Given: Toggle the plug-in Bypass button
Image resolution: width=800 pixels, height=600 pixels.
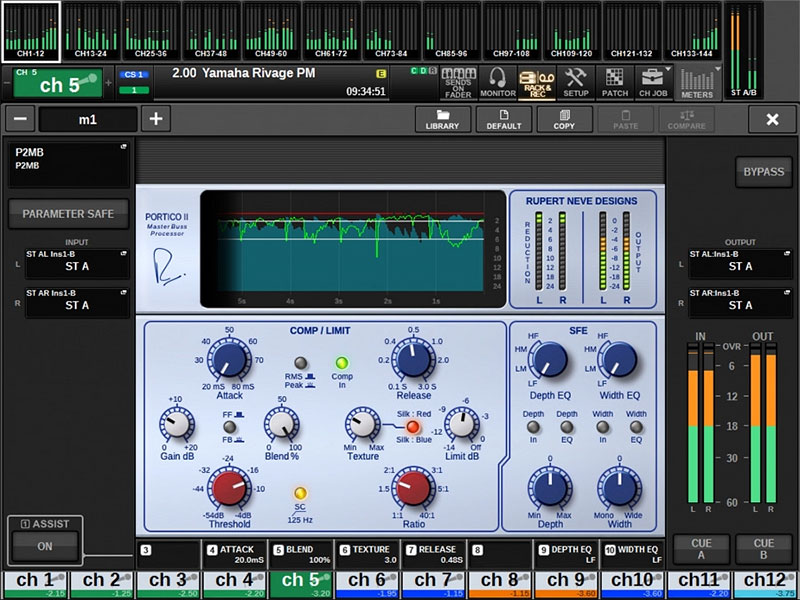Looking at the screenshot, I should tap(763, 172).
